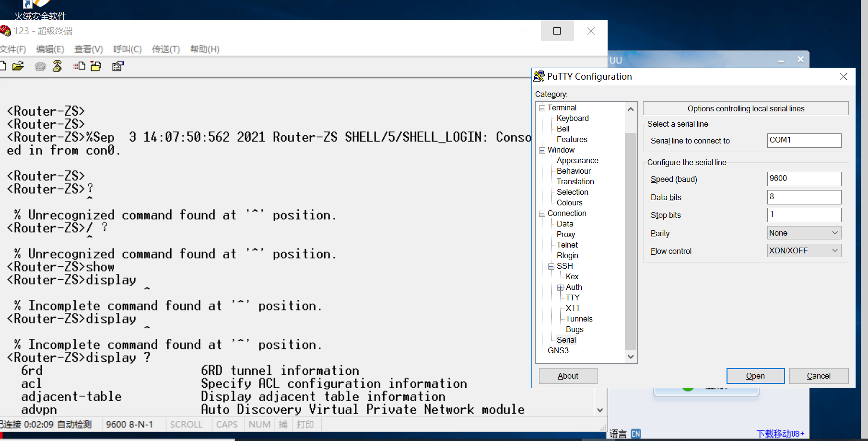Click the Speed (baud) input field

804,179
